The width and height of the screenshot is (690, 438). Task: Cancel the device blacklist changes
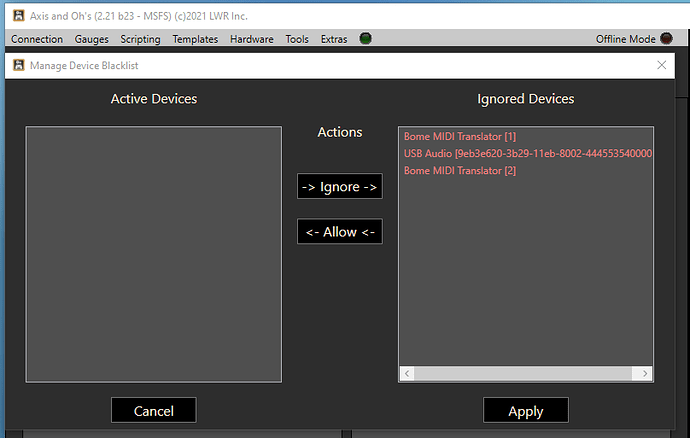pos(153,410)
